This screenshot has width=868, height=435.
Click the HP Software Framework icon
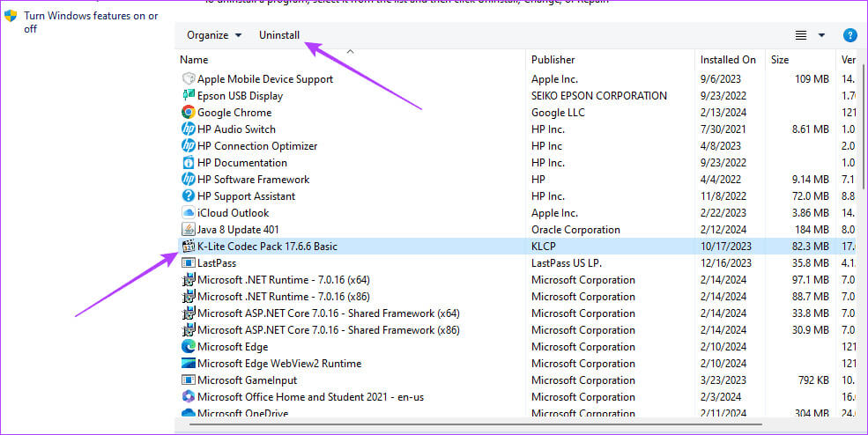189,179
